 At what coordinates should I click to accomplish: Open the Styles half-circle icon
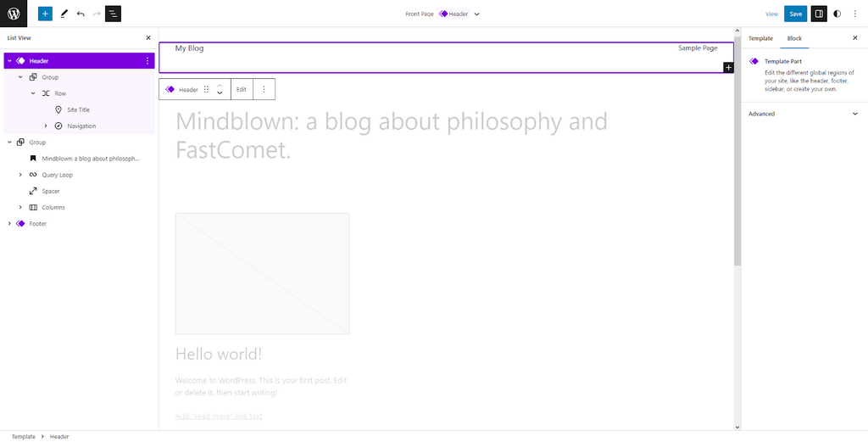click(837, 14)
